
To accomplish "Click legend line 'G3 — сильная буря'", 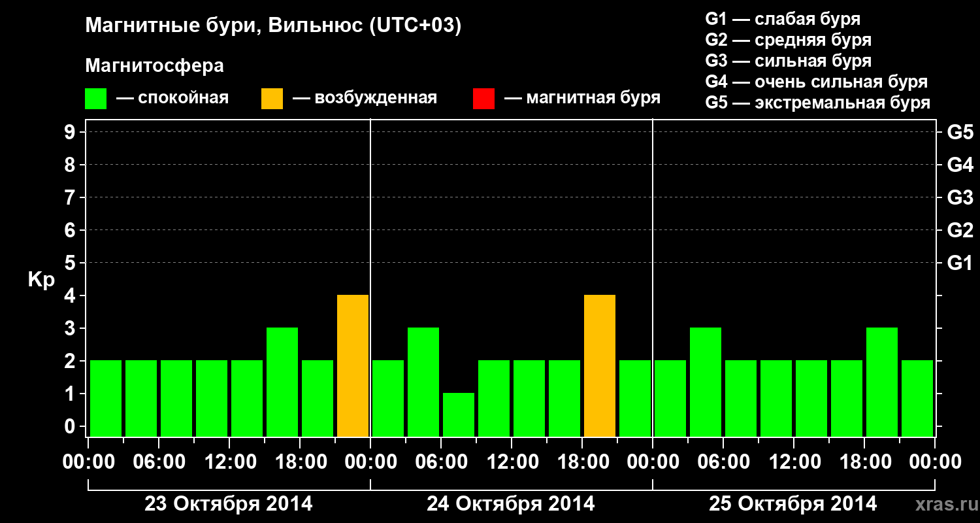I will click(x=788, y=61).
